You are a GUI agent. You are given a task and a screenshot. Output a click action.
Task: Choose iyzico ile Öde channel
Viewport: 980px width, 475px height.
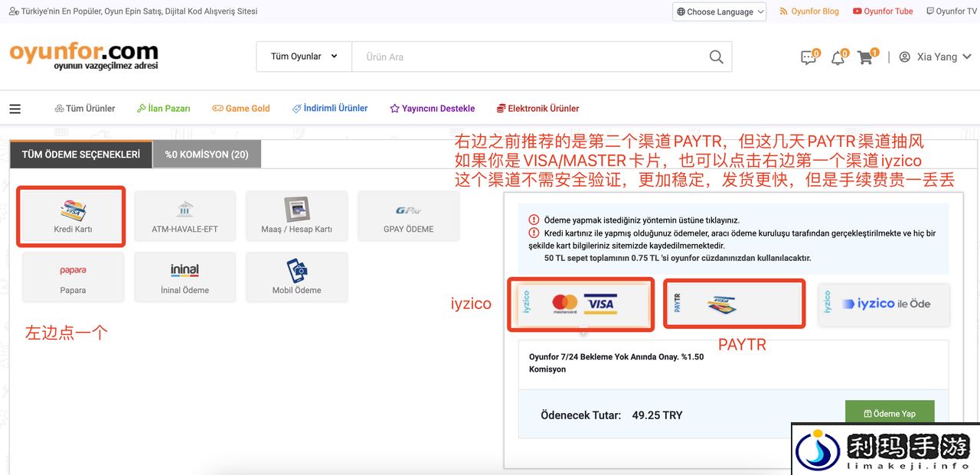click(x=884, y=304)
